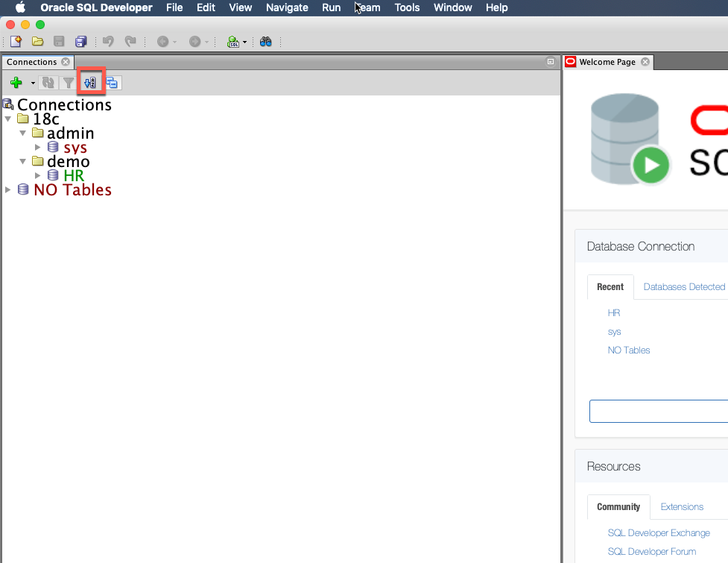Expand the sys connection node
The width and height of the screenshot is (728, 563).
38,147
